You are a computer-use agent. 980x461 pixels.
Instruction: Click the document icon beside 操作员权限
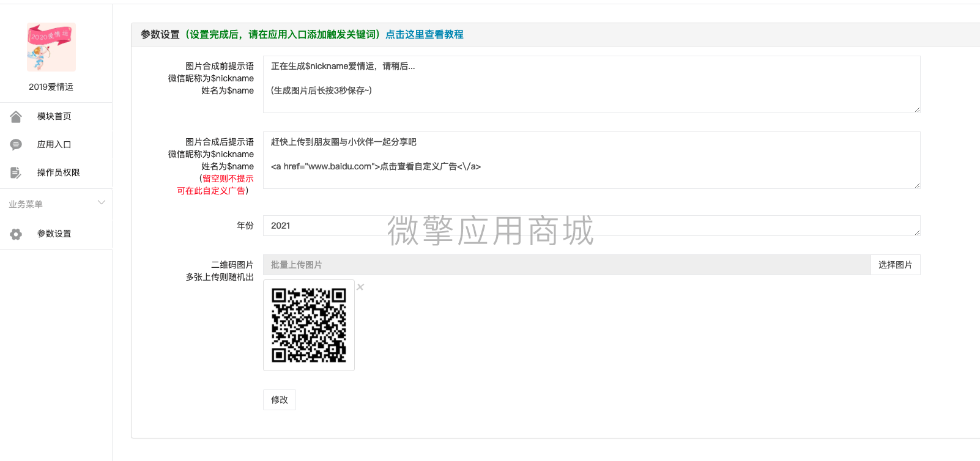tap(16, 172)
